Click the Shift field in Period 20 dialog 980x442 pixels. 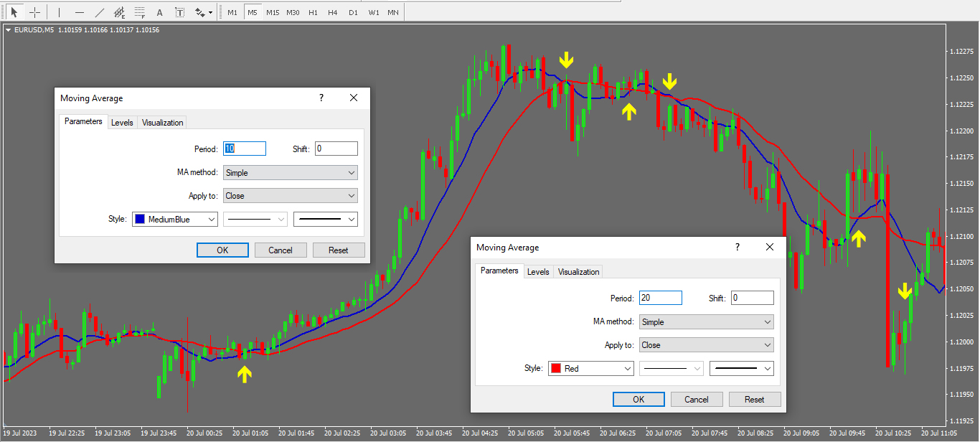[x=753, y=298]
